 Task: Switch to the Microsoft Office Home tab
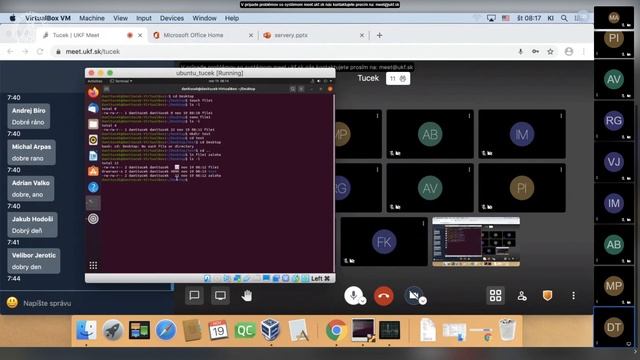[x=203, y=36]
